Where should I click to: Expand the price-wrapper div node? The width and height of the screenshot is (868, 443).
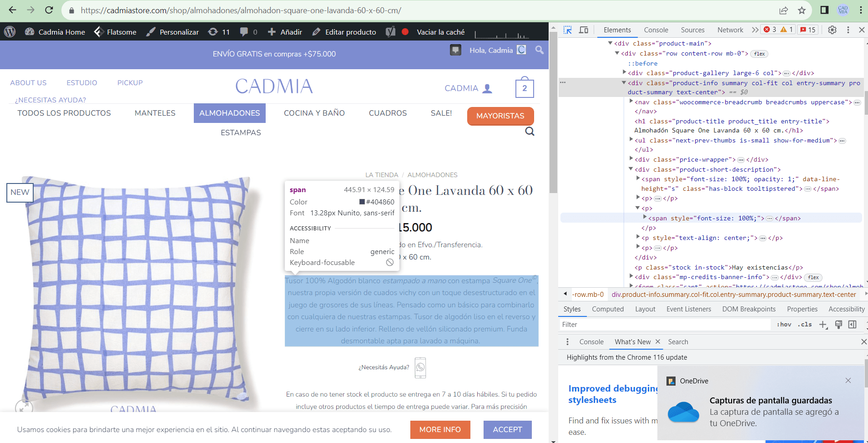pos(631,159)
